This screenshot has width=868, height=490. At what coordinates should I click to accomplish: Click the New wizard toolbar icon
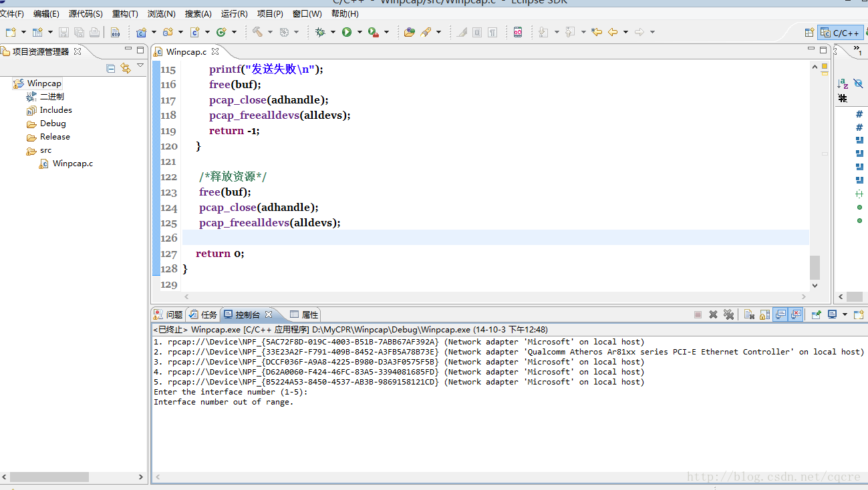(10, 32)
